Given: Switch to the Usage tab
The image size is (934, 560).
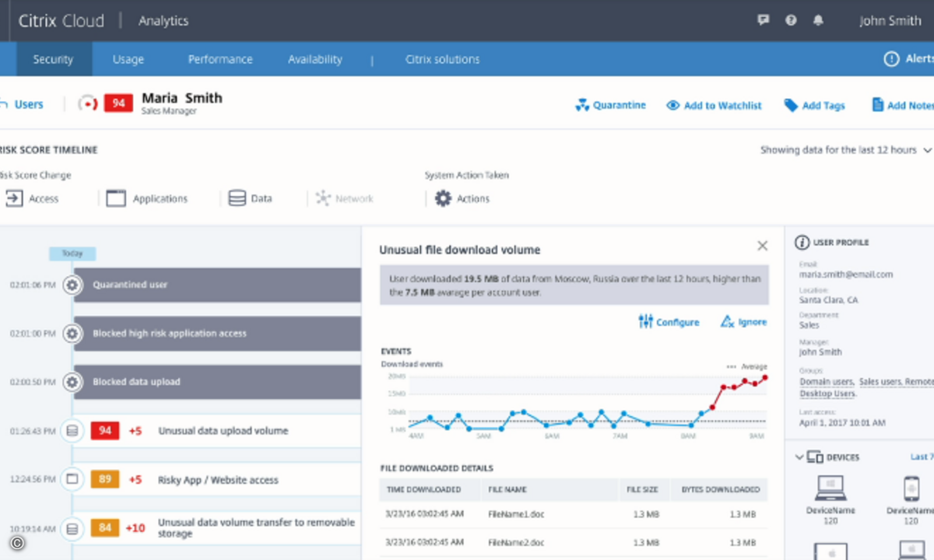Looking at the screenshot, I should (128, 59).
